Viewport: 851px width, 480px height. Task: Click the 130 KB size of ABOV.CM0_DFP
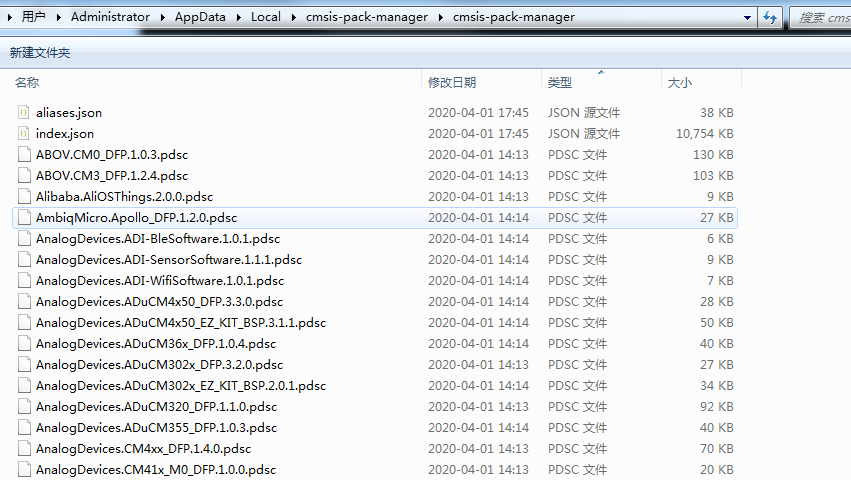713,155
